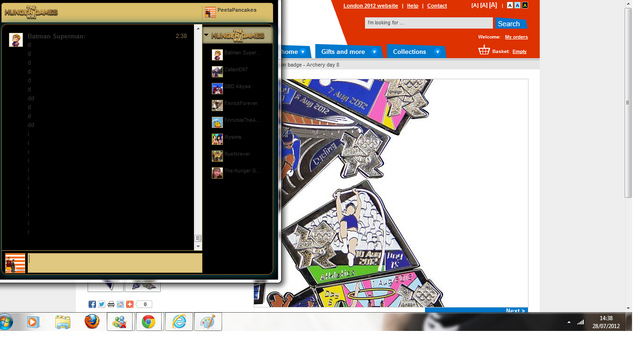640x360 pixels.
Task: Open Windows Explorer folder from taskbar
Action: coord(62,322)
